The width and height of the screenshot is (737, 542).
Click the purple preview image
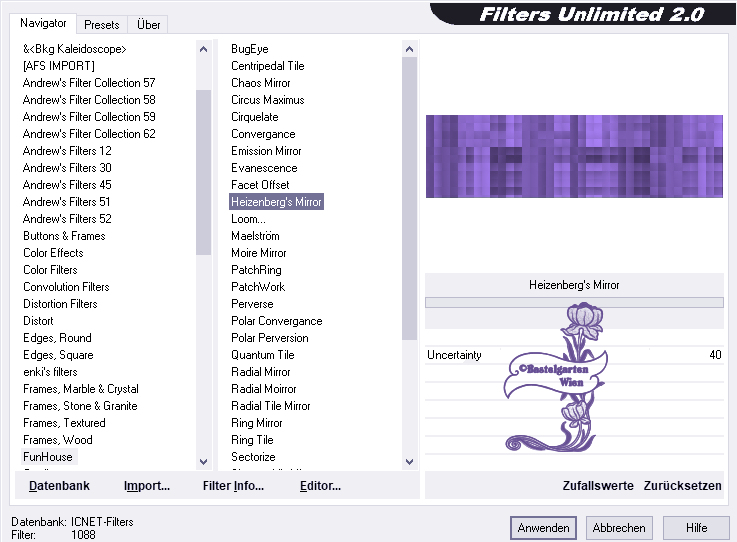coord(574,156)
